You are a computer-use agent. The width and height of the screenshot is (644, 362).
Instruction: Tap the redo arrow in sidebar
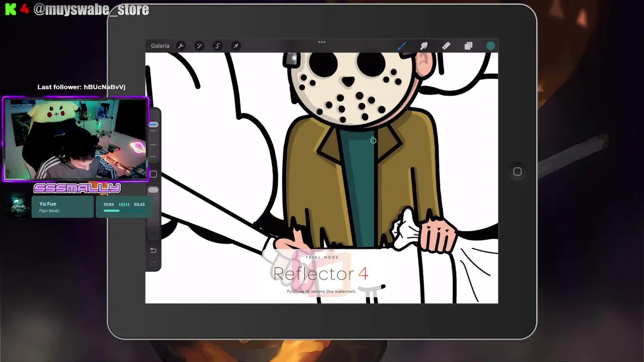pos(153,263)
